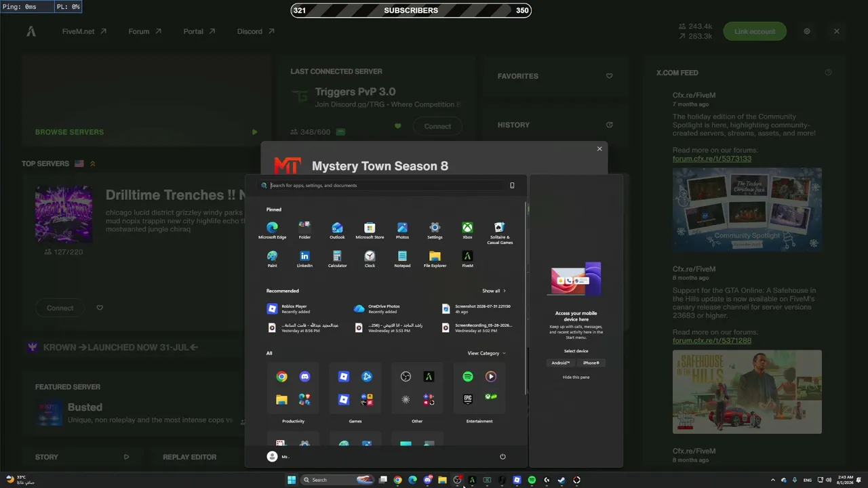Open the History panel in FiveM
The width and height of the screenshot is (868, 488).
[x=555, y=125]
